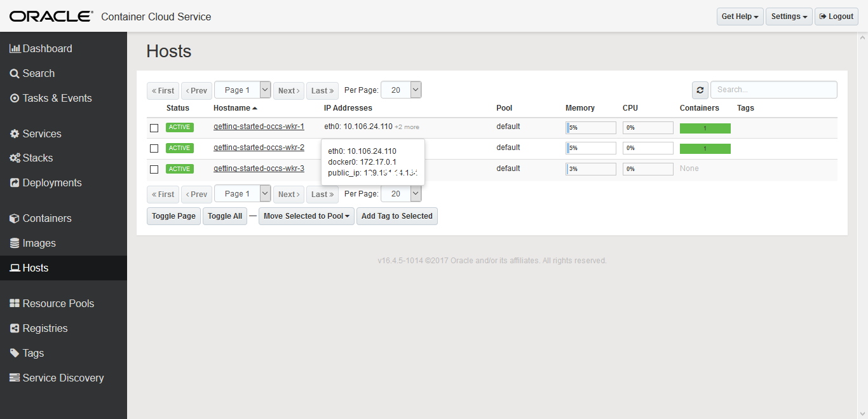Refresh the hosts list with refresh icon
This screenshot has width=868, height=419.
click(700, 90)
